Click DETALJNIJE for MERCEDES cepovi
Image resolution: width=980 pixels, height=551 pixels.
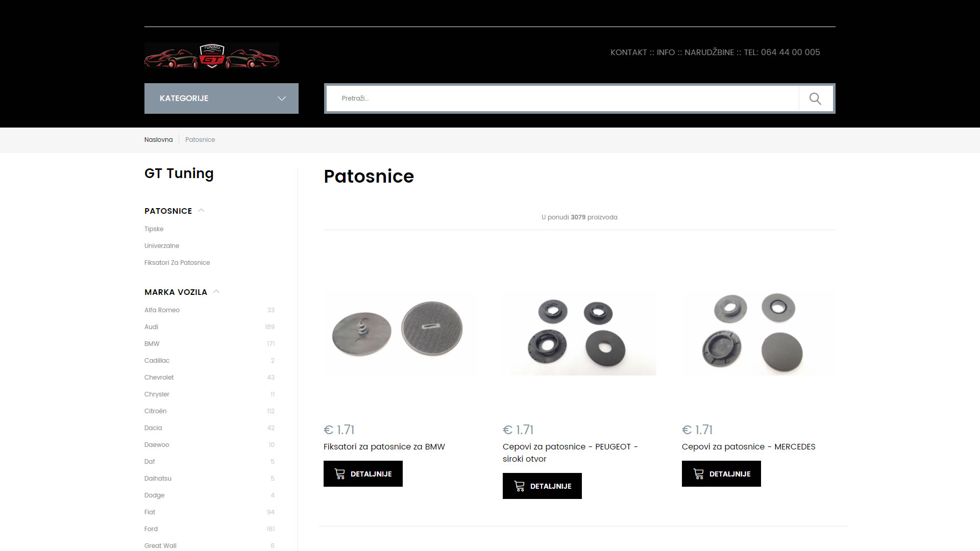[x=721, y=474]
